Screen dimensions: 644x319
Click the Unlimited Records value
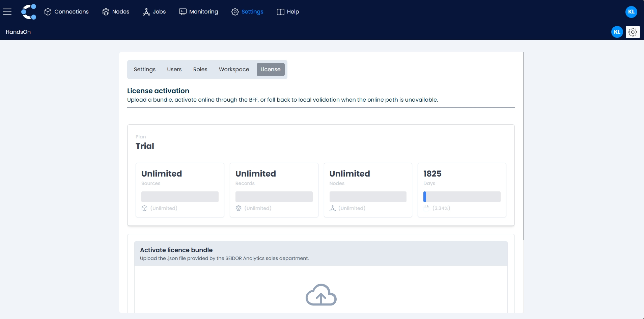click(x=256, y=174)
